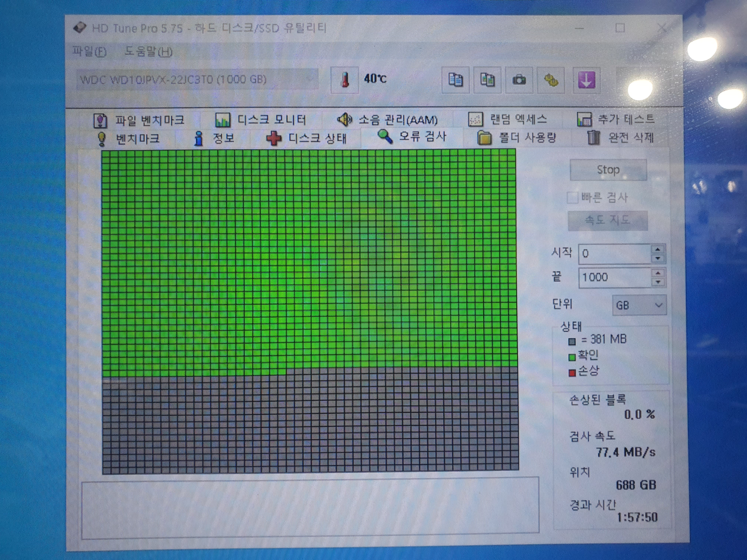Click the gray 381 MB legend swatch

click(x=572, y=342)
